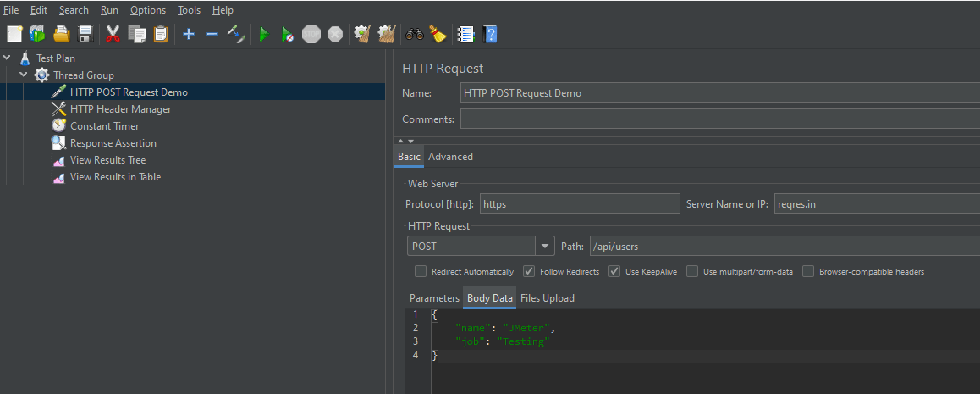Open the Help question mark icon
The width and height of the screenshot is (980, 394).
coord(490,34)
